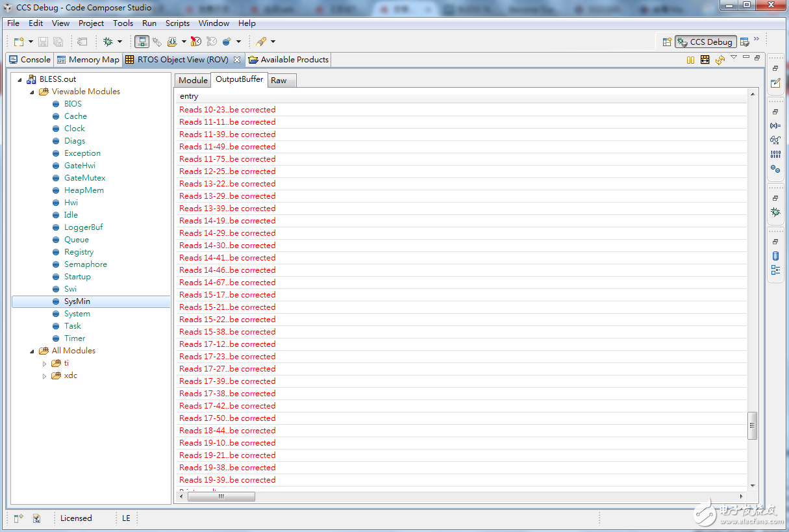Open the Outline view icon in sidebar
789x532 pixels.
click(x=775, y=270)
